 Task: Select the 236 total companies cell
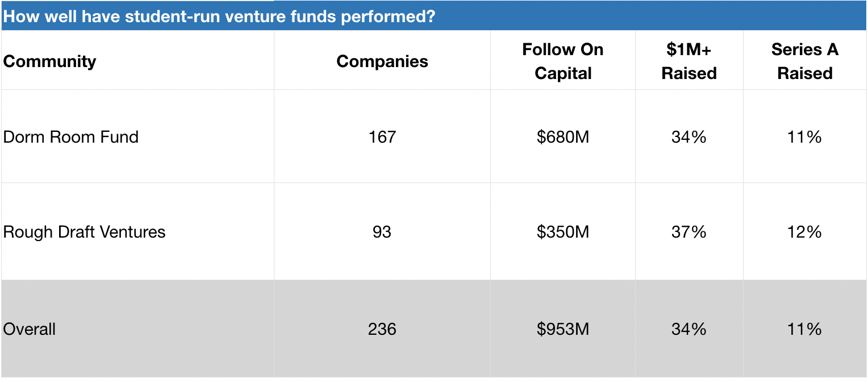[382, 329]
